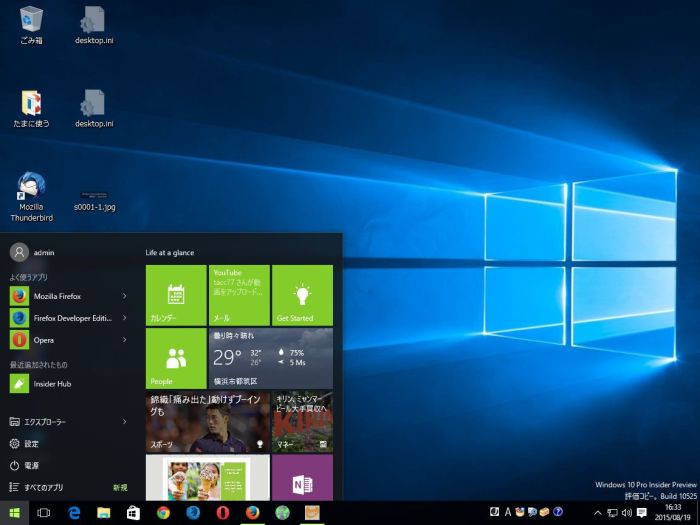Open the ごみ箱 Recycle Bin on desktop

click(31, 24)
